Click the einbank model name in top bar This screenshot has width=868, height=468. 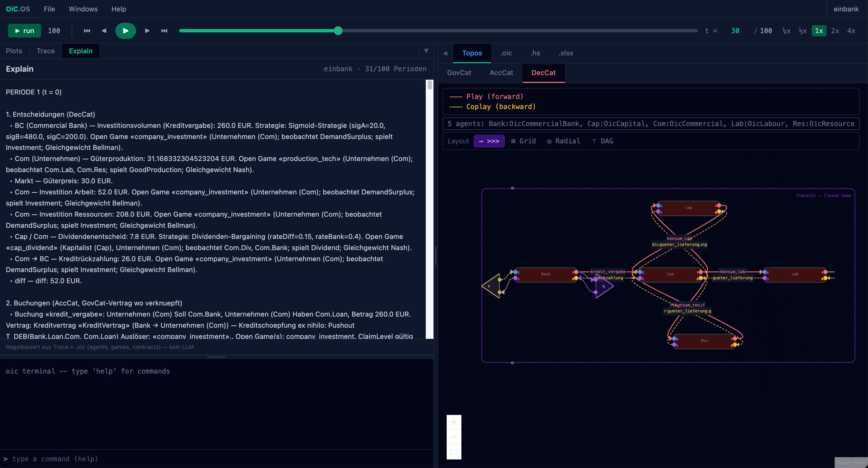(846, 9)
